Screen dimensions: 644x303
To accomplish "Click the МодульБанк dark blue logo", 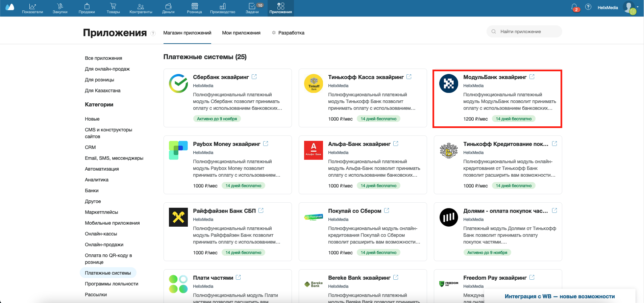I will point(449,83).
